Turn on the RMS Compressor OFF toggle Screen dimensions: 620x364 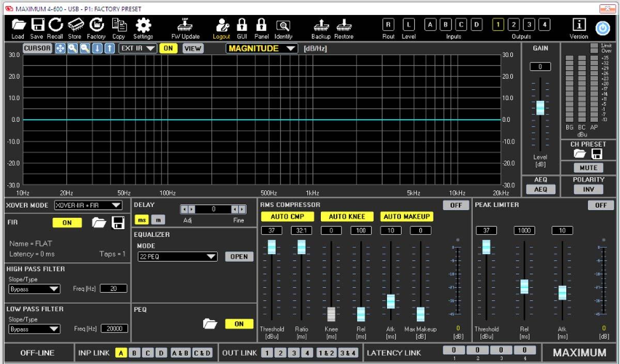(x=455, y=205)
